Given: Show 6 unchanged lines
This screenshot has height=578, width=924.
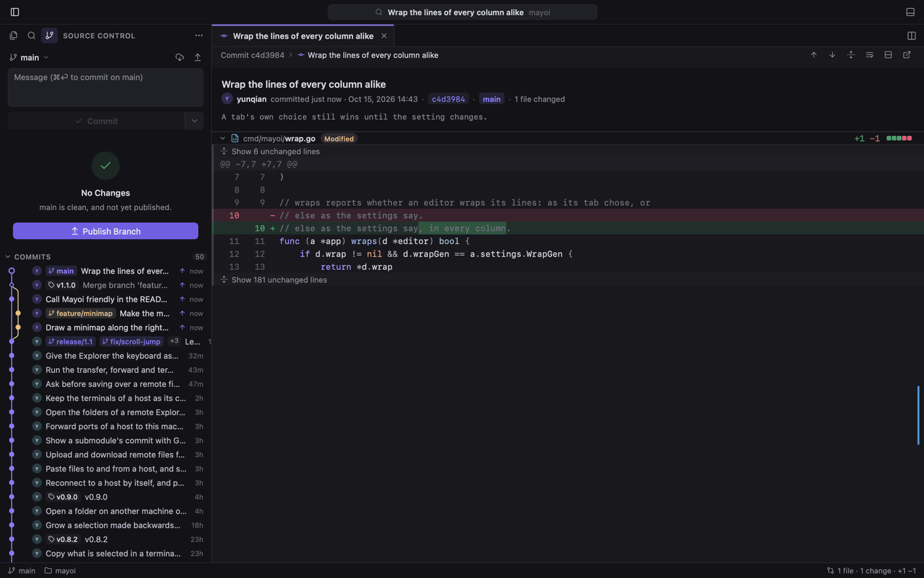Looking at the screenshot, I should (x=275, y=151).
